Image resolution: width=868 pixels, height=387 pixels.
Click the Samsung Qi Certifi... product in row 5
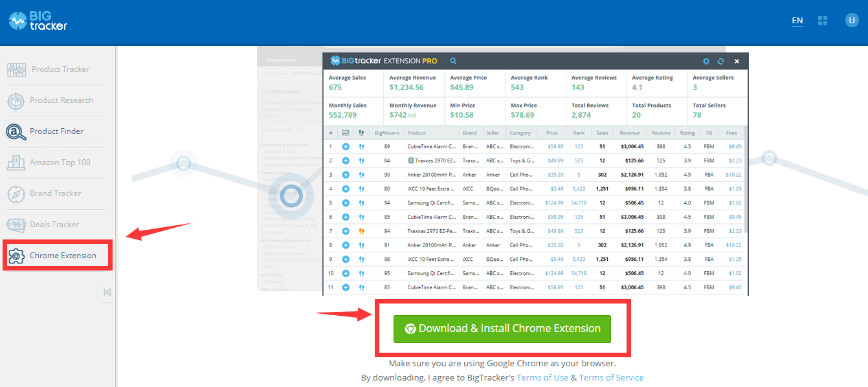(x=432, y=203)
